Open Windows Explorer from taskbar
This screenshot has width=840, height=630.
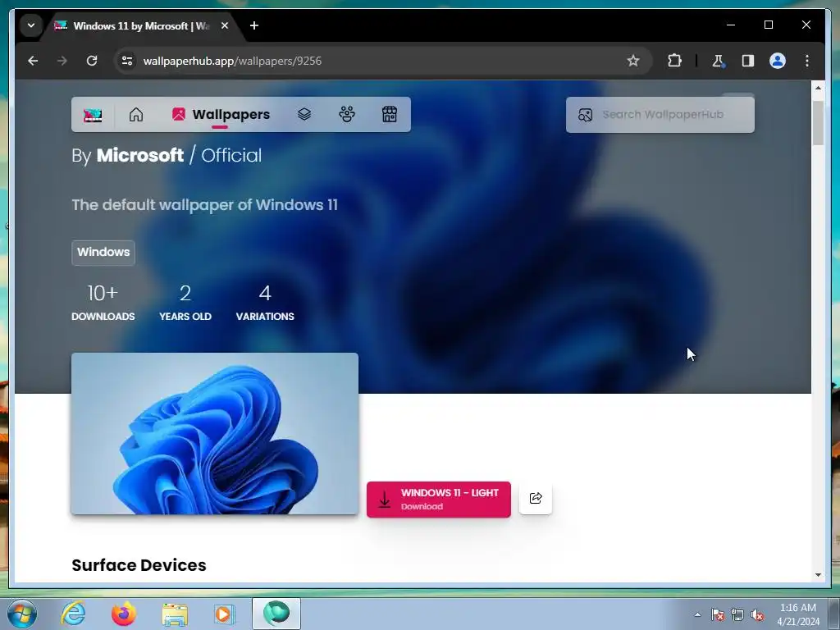coord(175,614)
